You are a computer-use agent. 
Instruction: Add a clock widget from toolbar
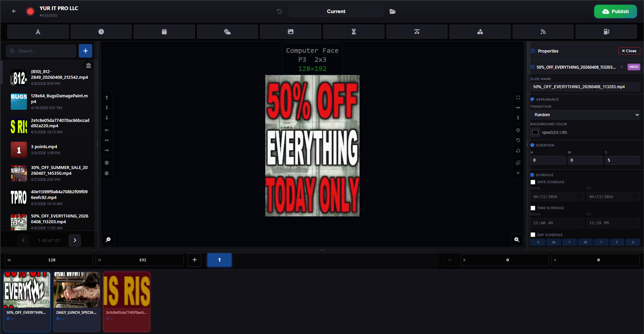[101, 32]
